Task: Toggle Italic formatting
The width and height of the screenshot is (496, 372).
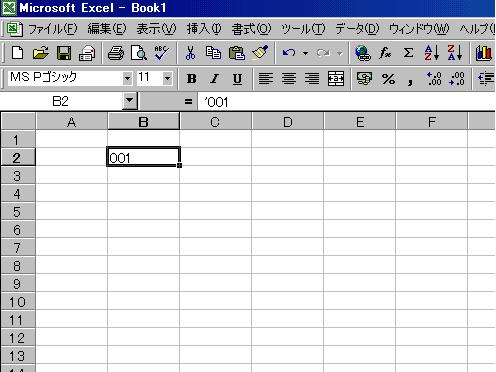Action: [214, 79]
